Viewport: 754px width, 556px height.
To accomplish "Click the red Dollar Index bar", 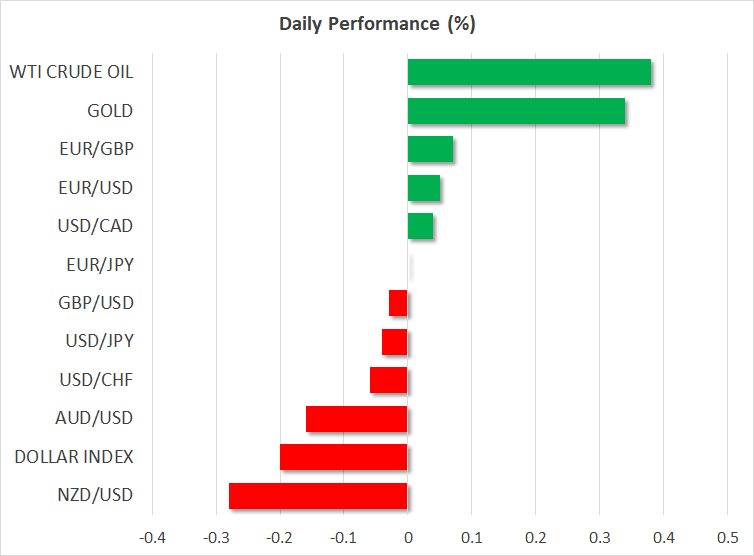I will pos(343,457).
